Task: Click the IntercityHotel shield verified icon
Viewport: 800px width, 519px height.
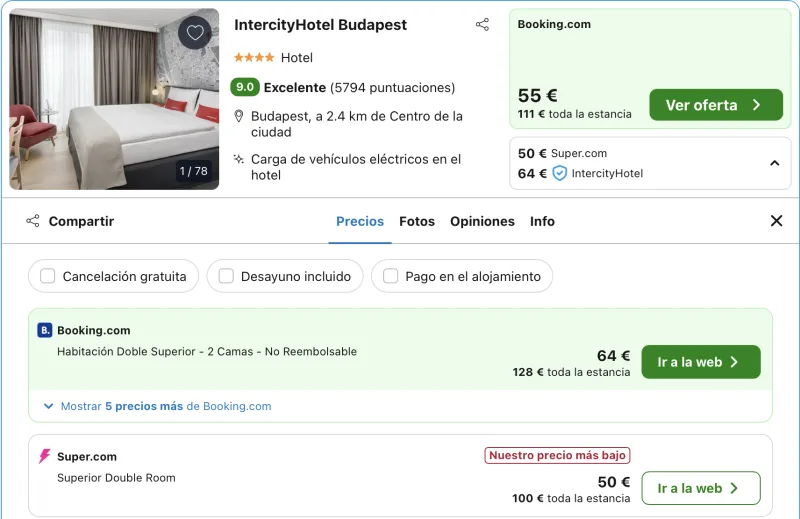Action: pyautogui.click(x=560, y=174)
